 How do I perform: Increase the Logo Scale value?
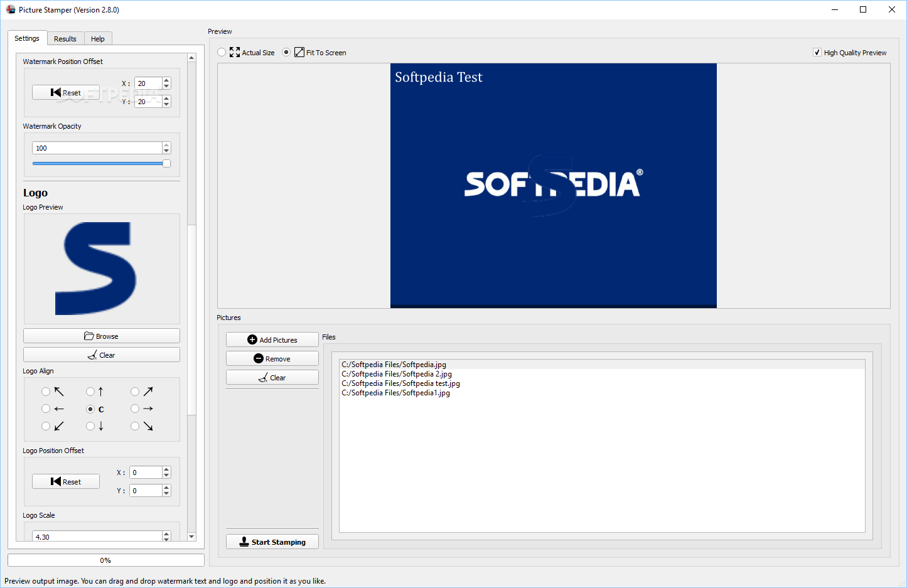click(166, 534)
